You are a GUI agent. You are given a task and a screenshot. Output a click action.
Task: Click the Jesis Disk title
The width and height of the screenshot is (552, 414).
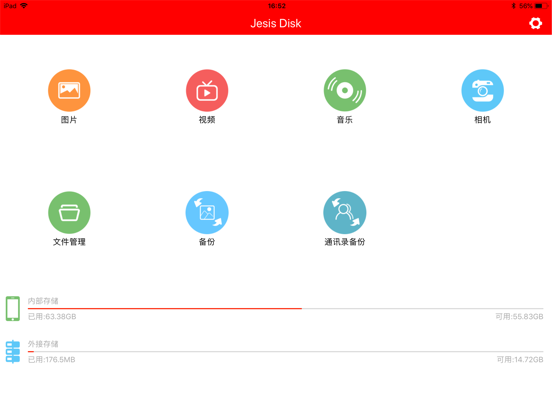tap(276, 23)
